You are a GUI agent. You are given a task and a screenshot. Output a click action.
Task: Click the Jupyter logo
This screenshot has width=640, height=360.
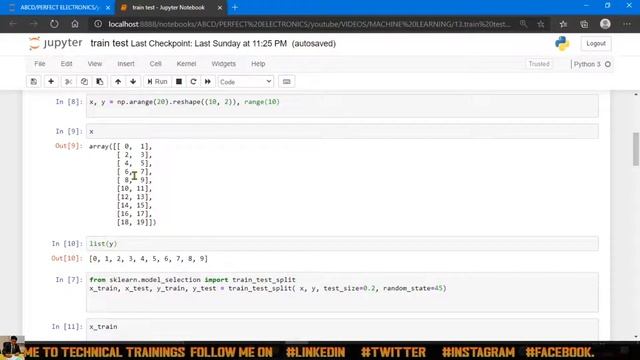[56, 43]
